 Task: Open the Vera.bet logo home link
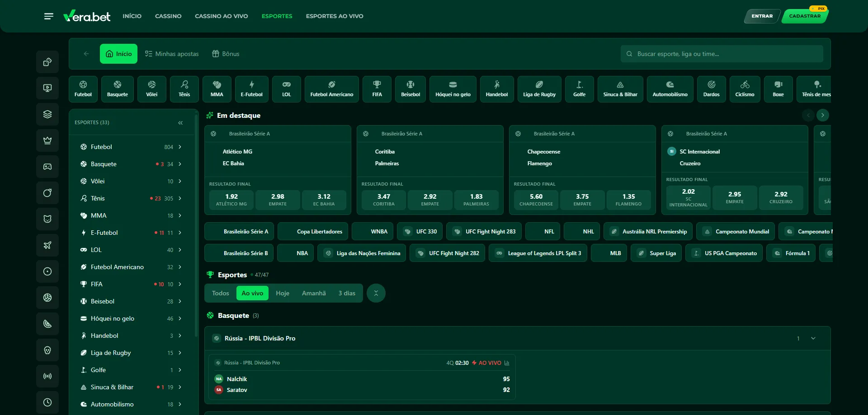coord(87,16)
